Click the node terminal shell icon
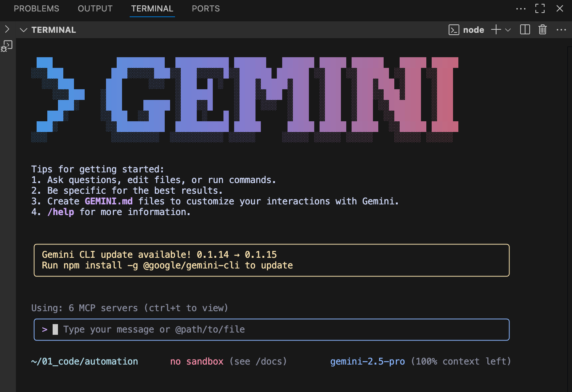Image resolution: width=572 pixels, height=392 pixels. point(454,30)
